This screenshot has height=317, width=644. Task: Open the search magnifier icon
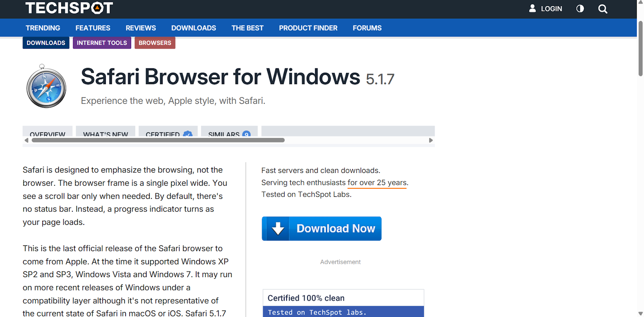point(603,9)
